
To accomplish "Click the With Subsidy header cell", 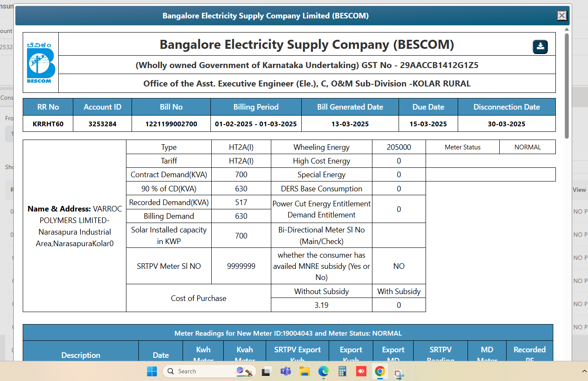I will coord(399,292).
